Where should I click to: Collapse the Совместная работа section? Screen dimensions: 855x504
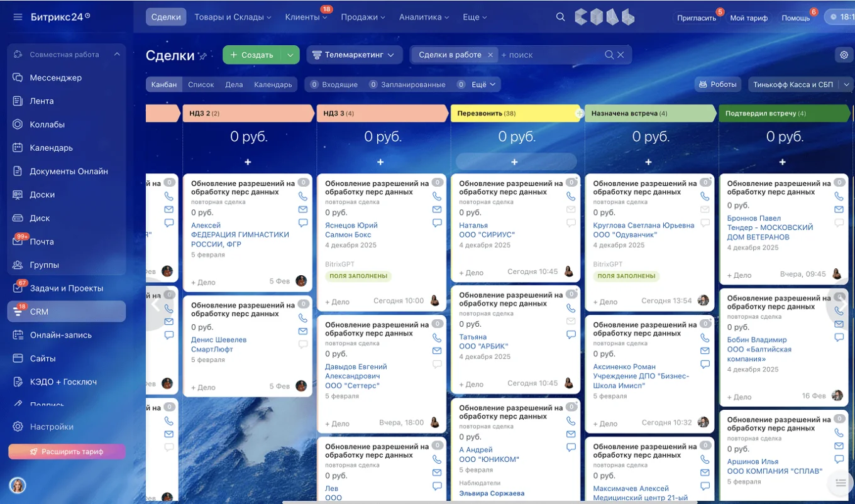point(117,55)
